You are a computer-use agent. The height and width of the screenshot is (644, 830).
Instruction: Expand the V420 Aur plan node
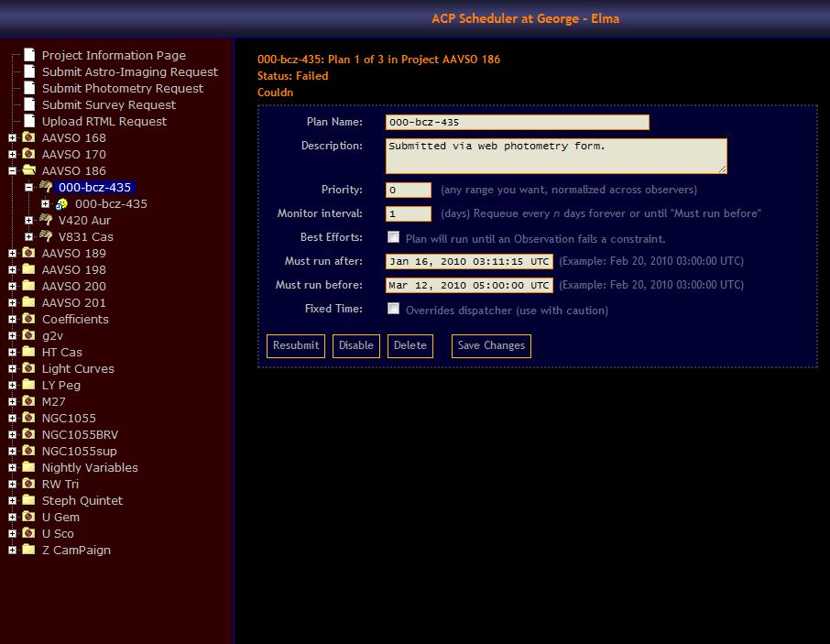[28, 220]
